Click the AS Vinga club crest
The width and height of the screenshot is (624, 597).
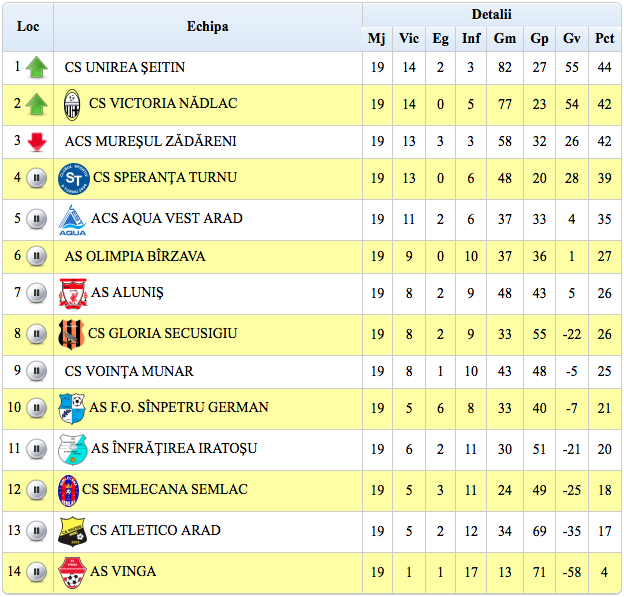coord(72,572)
